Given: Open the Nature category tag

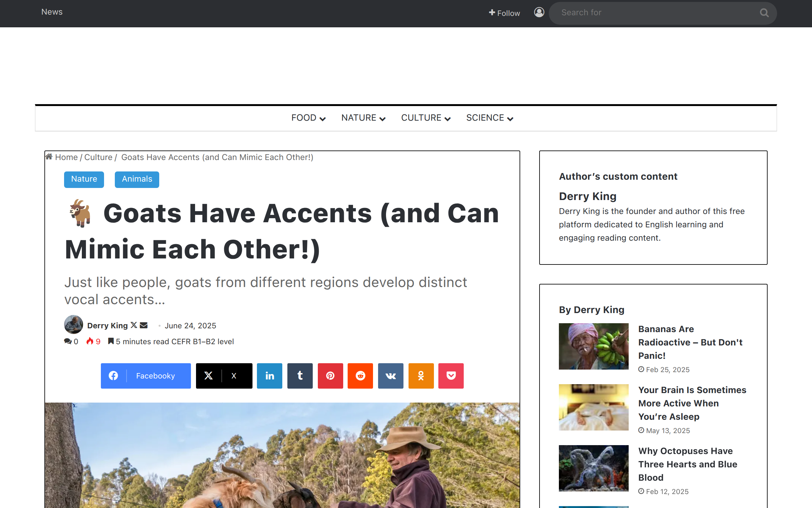Looking at the screenshot, I should [84, 179].
